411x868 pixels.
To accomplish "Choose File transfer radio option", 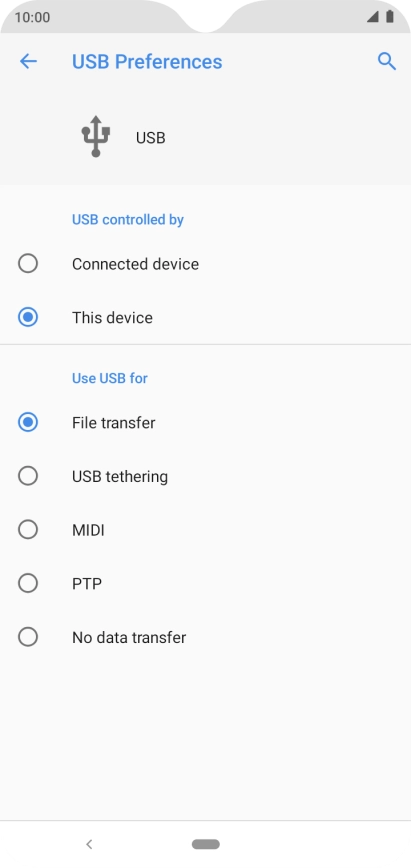I will tap(28, 422).
